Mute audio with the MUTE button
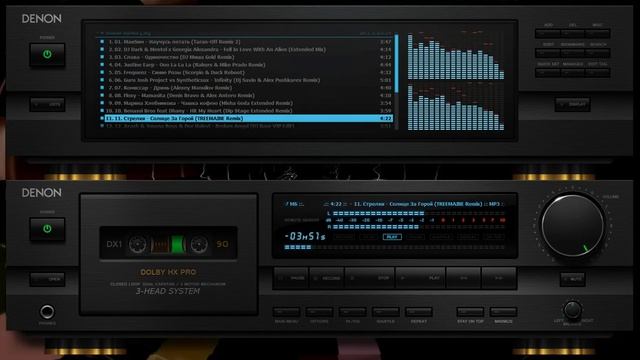 pyautogui.click(x=573, y=279)
